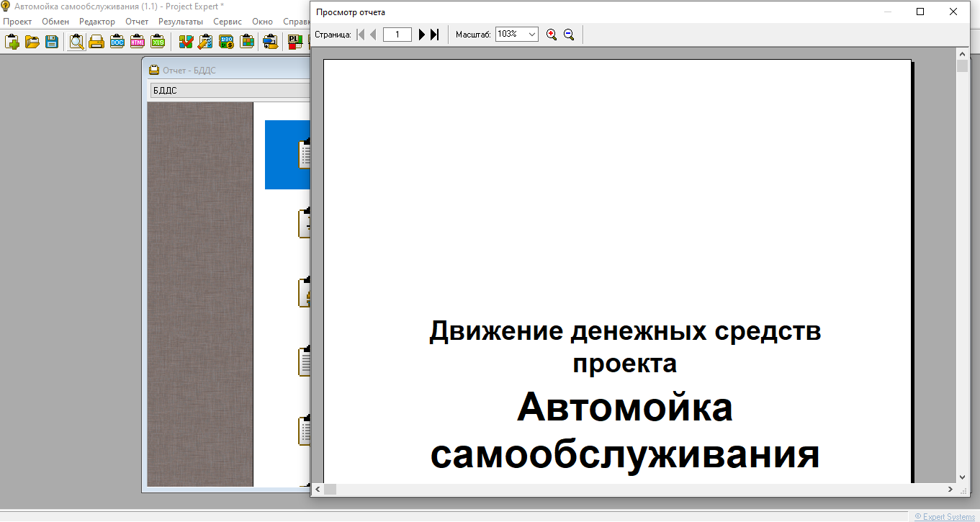Click preview horizontal scrollbar left arrow
This screenshot has height=522, width=980.
click(318, 490)
